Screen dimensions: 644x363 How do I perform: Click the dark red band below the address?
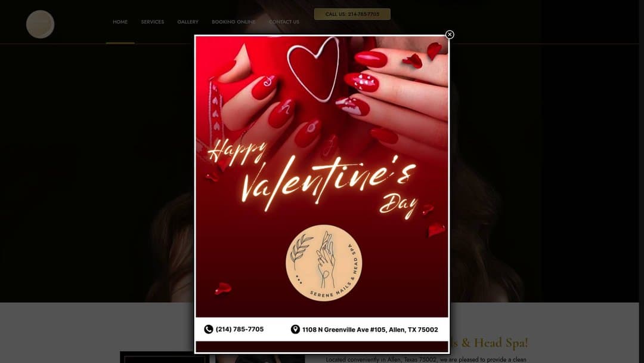coord(322,346)
